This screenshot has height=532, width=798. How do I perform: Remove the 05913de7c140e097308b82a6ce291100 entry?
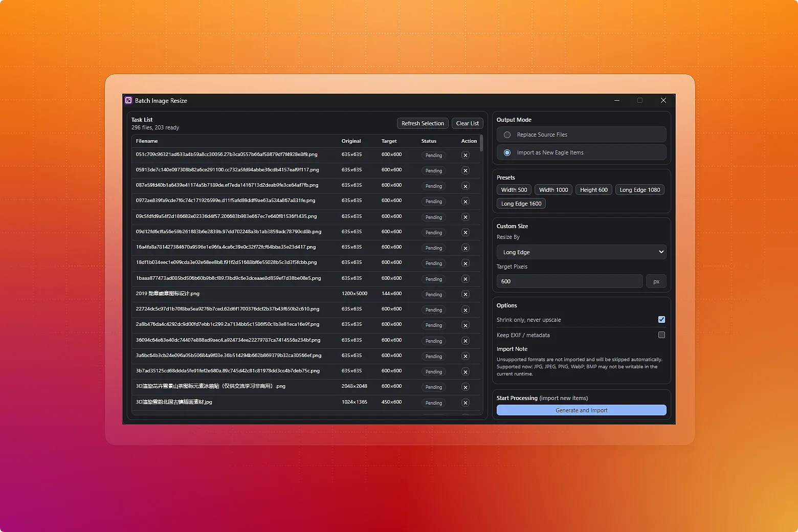[x=465, y=170]
